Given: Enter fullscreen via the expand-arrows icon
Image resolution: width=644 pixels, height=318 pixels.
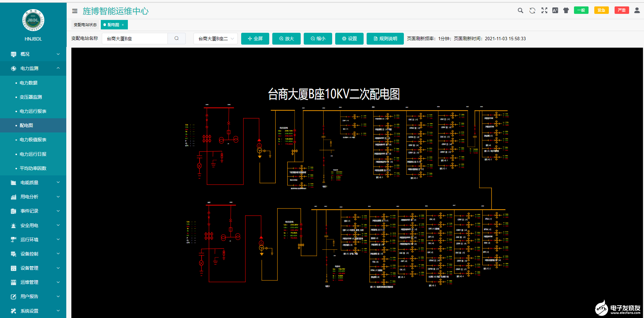Looking at the screenshot, I should coord(544,10).
